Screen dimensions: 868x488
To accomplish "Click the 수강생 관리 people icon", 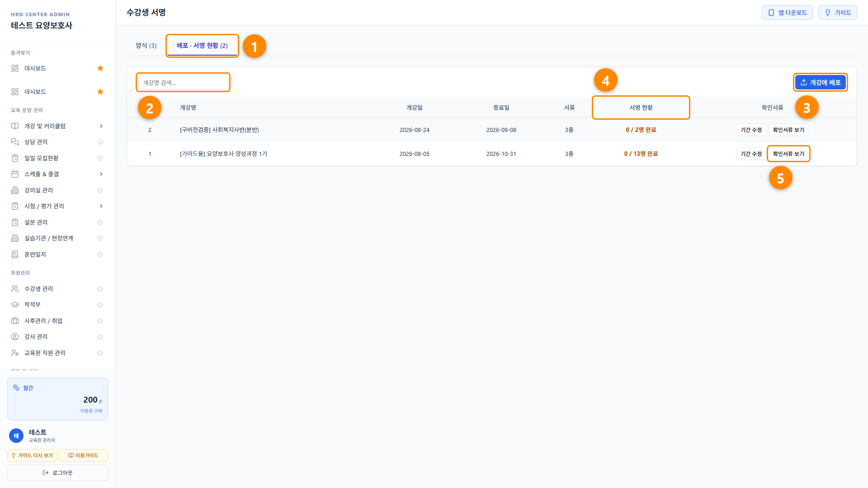I will pos(15,289).
